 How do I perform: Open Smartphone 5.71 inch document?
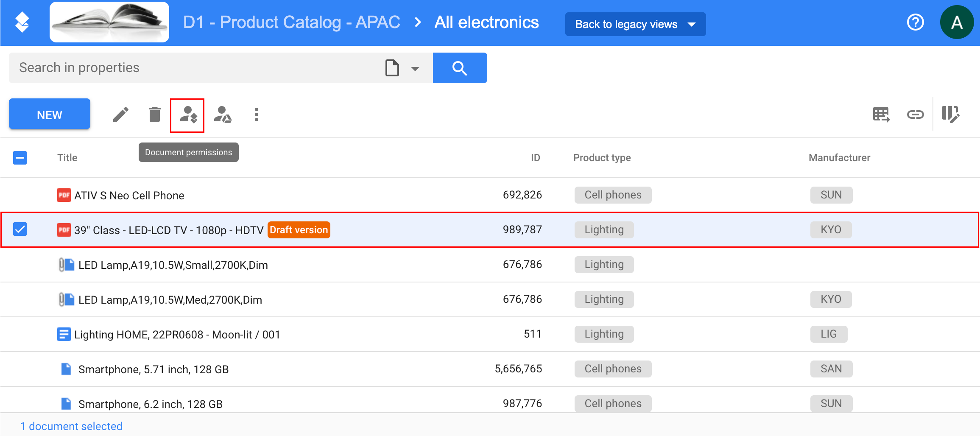154,369
